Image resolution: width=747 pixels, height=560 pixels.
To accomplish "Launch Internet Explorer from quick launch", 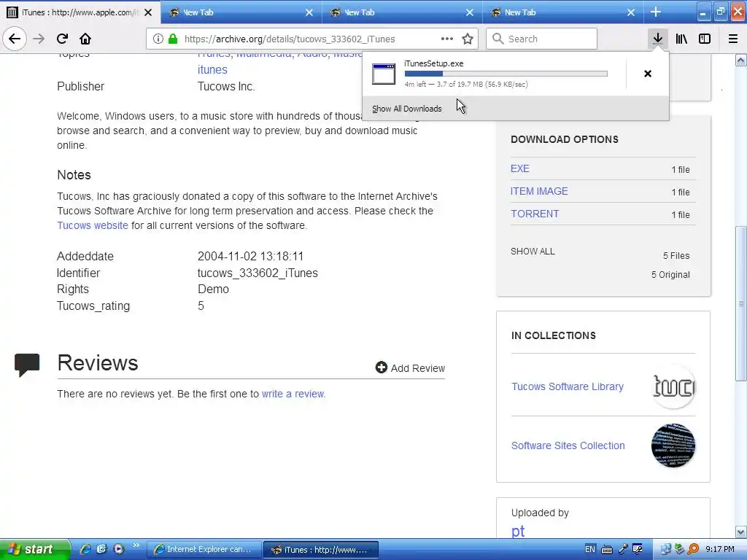I will (85, 549).
